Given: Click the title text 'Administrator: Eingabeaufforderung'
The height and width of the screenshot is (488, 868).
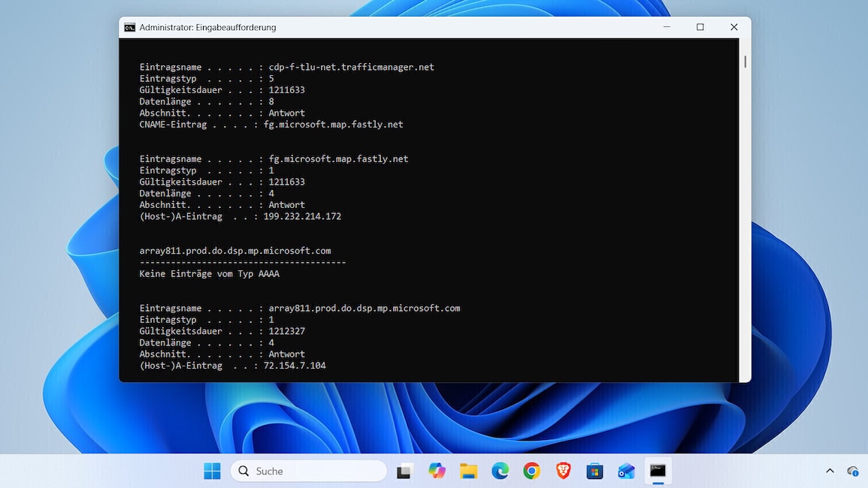Looking at the screenshot, I should coord(207,27).
